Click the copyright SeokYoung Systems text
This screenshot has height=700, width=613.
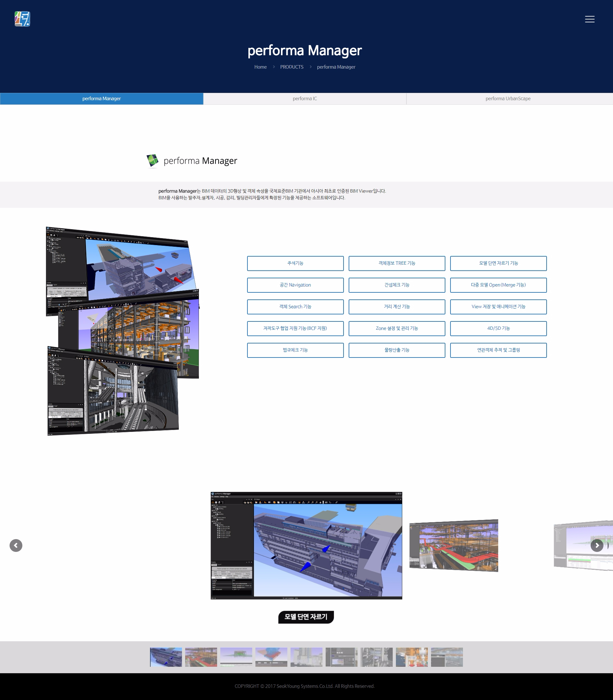pos(305,686)
